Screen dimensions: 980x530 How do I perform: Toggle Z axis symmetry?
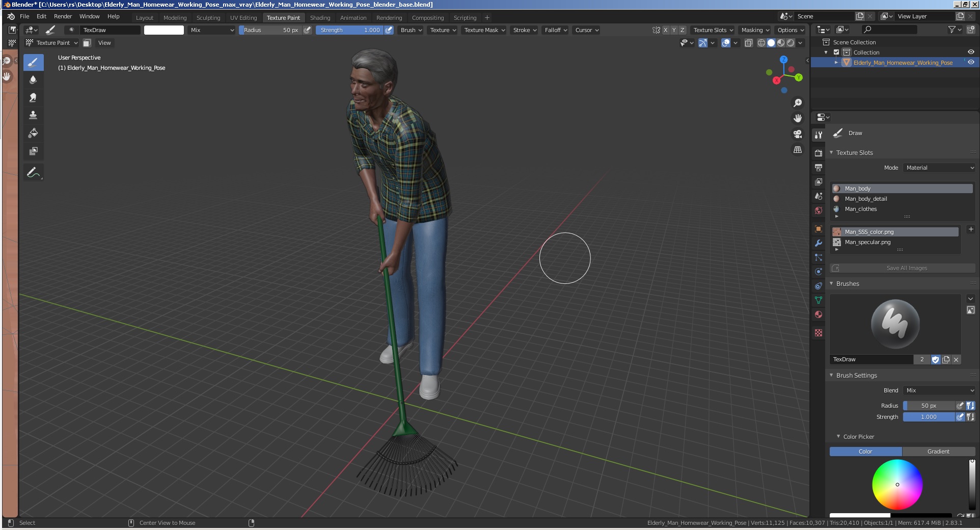pos(683,30)
